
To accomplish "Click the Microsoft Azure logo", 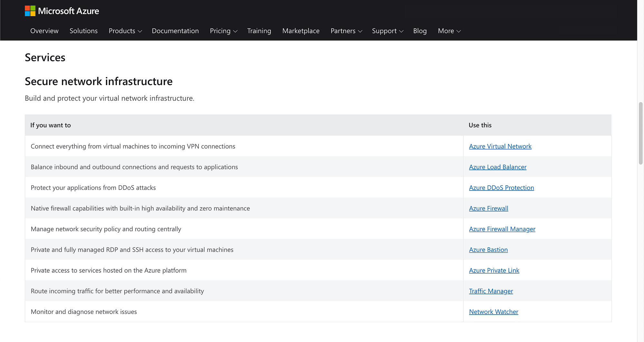I will point(62,11).
